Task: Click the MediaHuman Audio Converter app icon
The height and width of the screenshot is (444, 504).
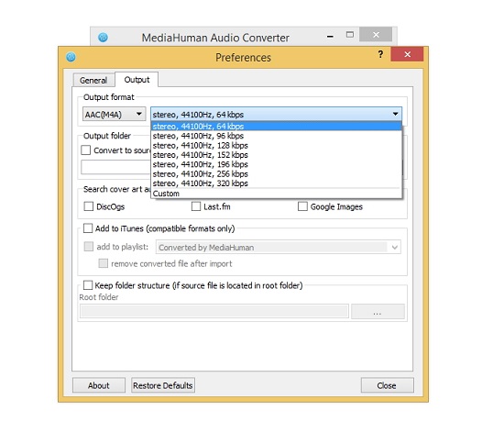Action: click(103, 38)
